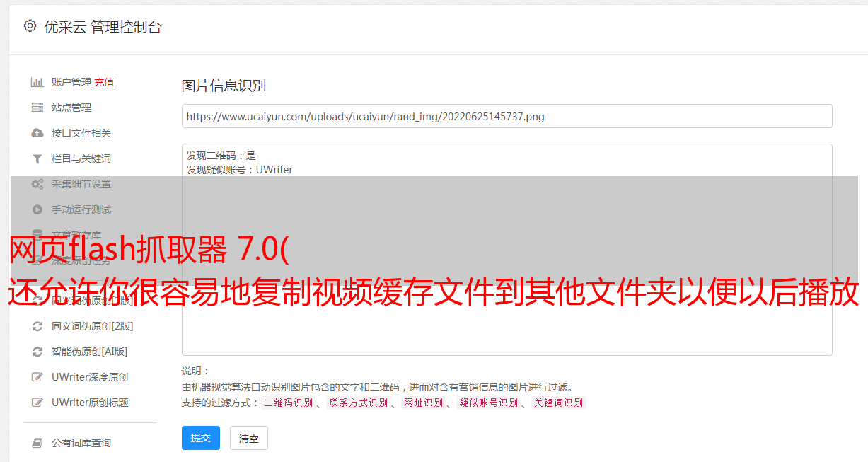Focus the image URL input field

click(x=507, y=116)
